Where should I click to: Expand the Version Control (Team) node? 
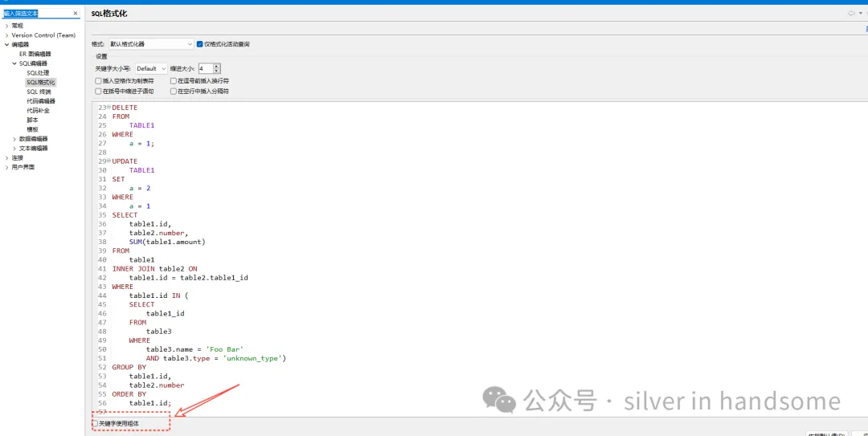(7, 35)
